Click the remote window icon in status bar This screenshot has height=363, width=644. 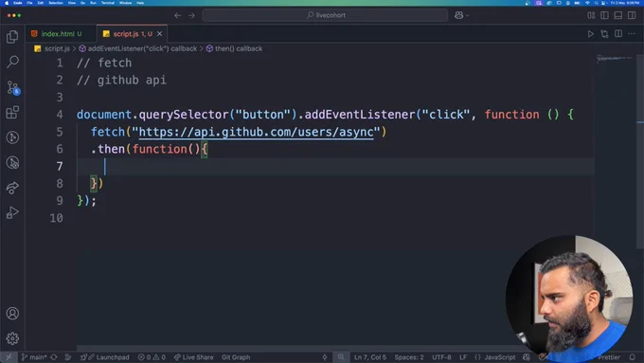click(x=9, y=357)
